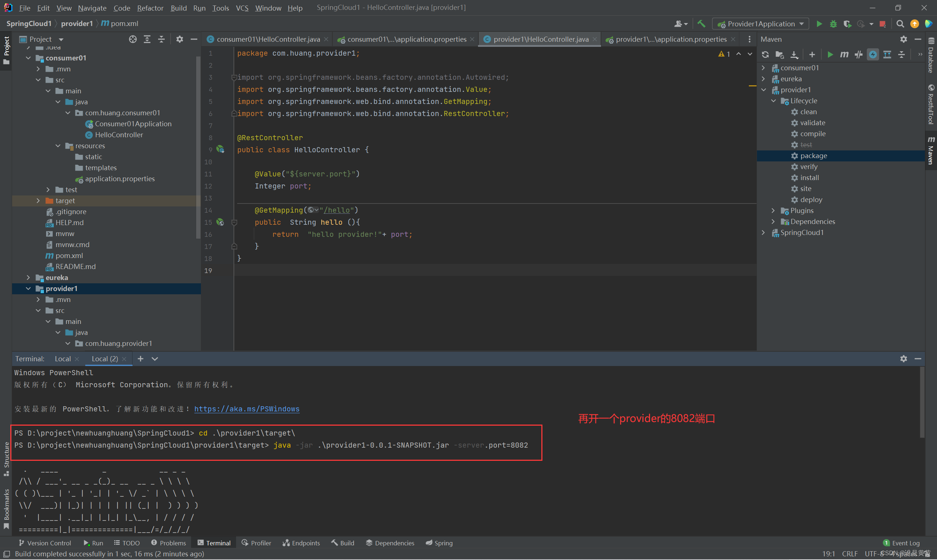Toggle the Structure tool window
This screenshot has width=937, height=560.
(6, 459)
